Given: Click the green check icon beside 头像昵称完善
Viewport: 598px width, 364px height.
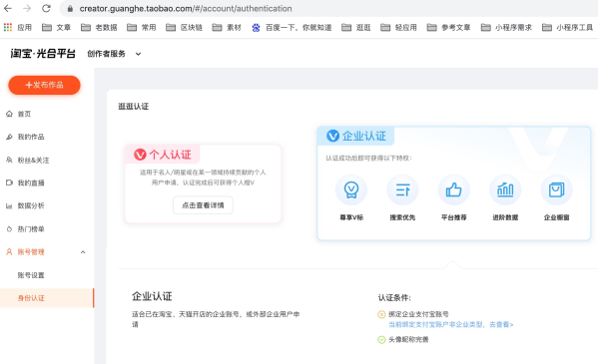Looking at the screenshot, I should pyautogui.click(x=381, y=340).
